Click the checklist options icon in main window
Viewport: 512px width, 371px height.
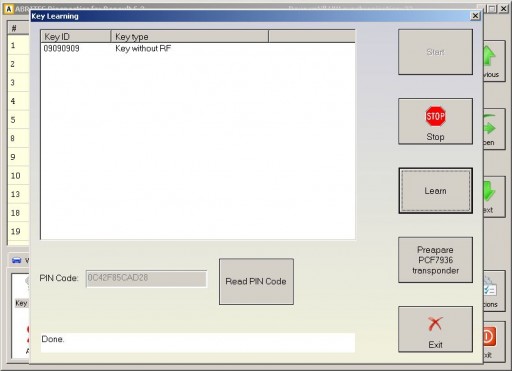(490, 287)
